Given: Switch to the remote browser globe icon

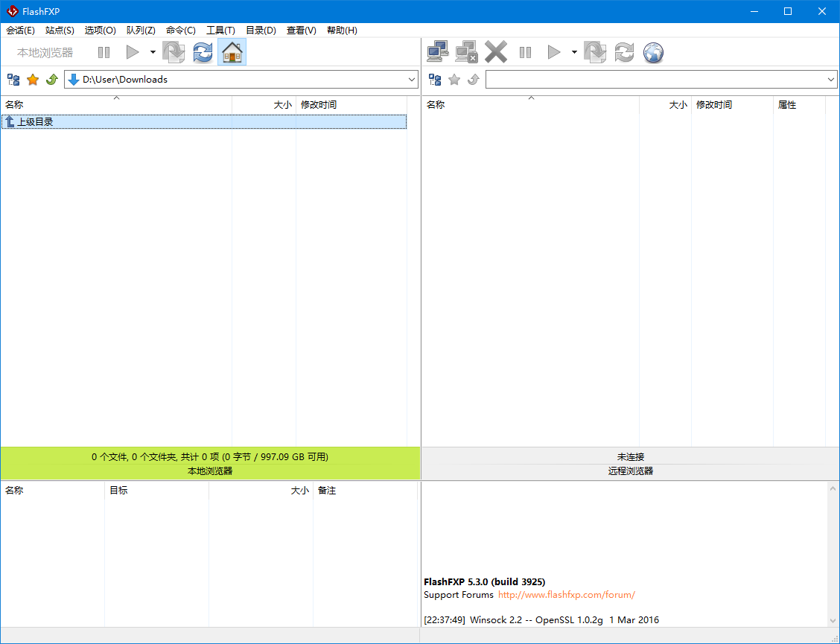Looking at the screenshot, I should [x=653, y=53].
